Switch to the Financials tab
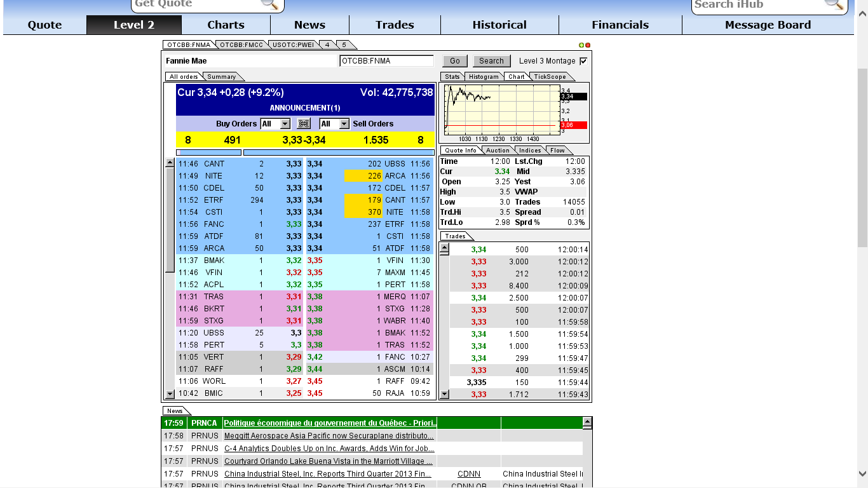868x488 pixels. [x=620, y=25]
